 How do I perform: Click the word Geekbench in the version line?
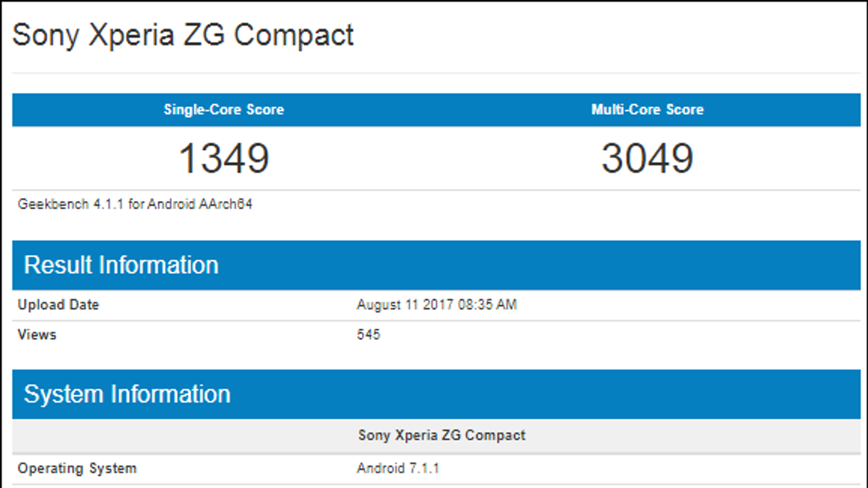[53, 204]
